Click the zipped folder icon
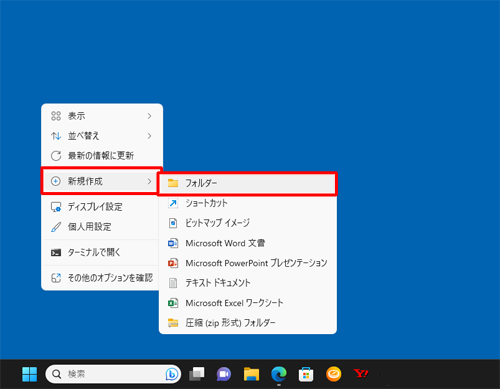This screenshot has width=500, height=389. 173,323
